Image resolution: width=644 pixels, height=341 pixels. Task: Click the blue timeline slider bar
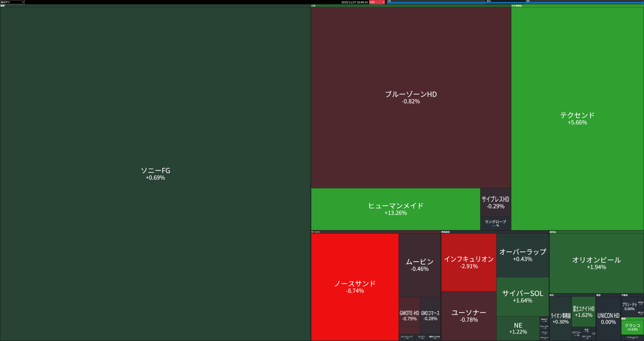click(x=515, y=3)
